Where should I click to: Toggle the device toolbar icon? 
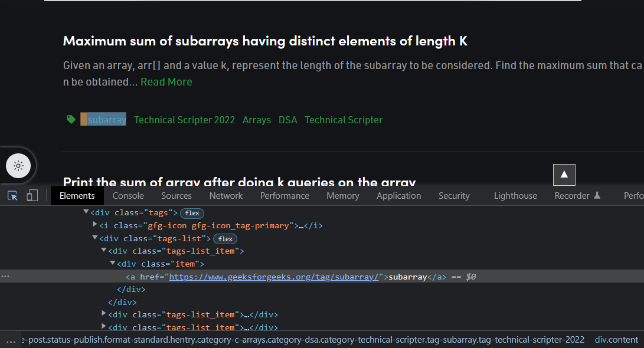[x=32, y=196]
